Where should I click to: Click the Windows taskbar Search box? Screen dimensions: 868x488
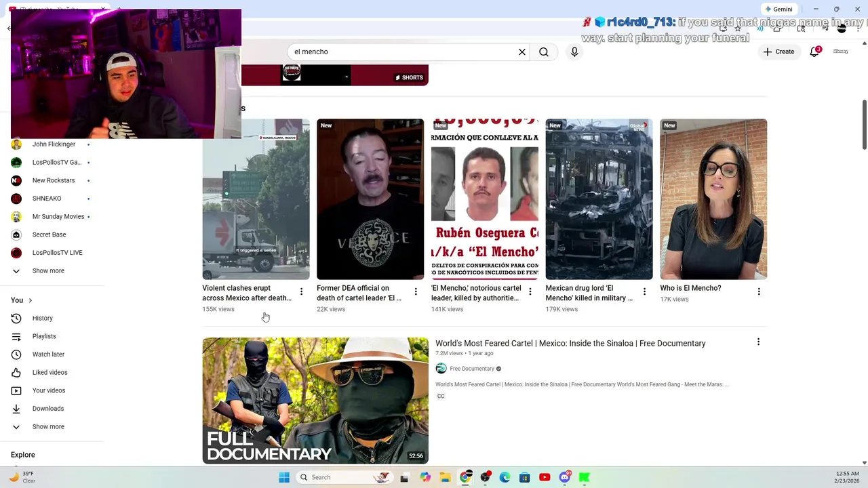point(344,477)
